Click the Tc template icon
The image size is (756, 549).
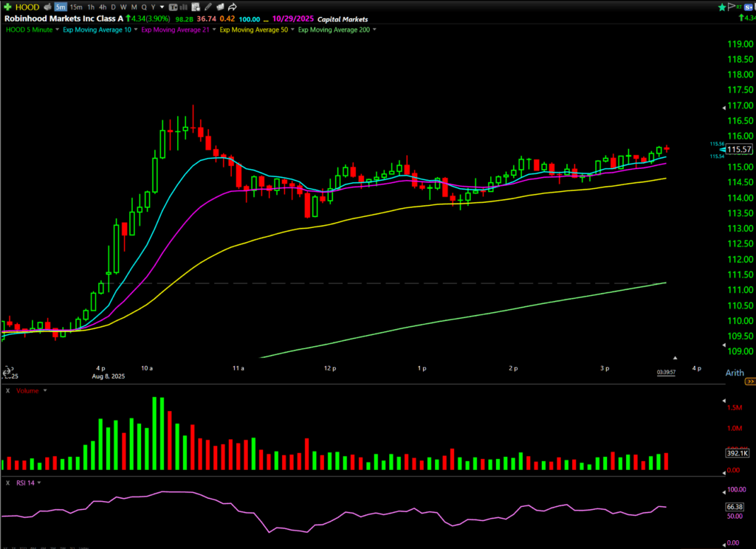(173, 7)
